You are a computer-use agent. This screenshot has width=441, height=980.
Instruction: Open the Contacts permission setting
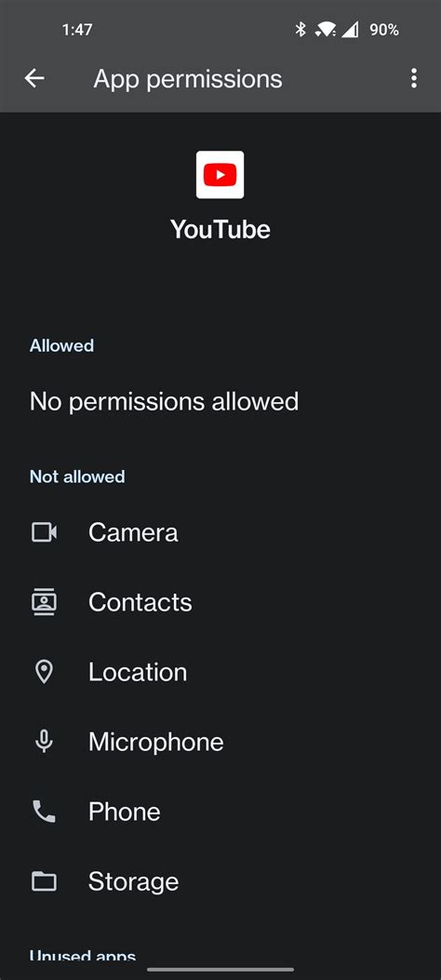[220, 602]
